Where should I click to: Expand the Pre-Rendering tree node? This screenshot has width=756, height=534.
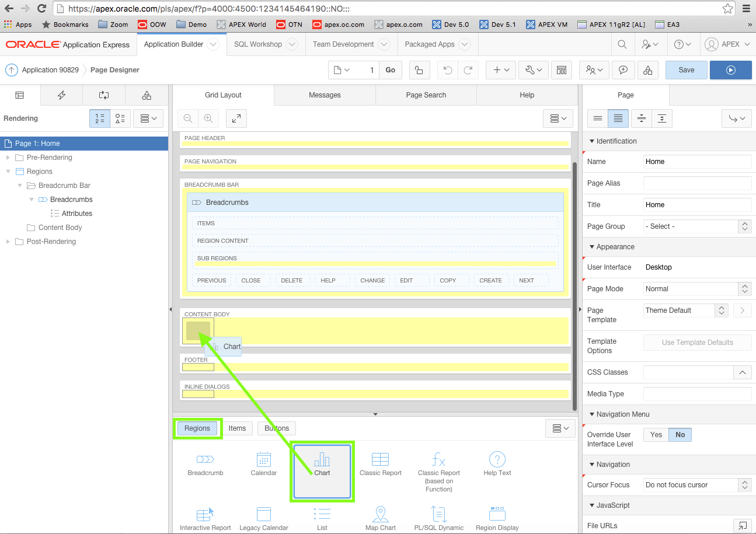tap(8, 158)
